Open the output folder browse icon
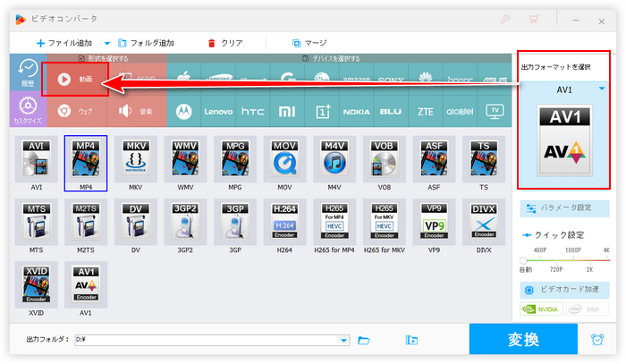 (x=364, y=340)
